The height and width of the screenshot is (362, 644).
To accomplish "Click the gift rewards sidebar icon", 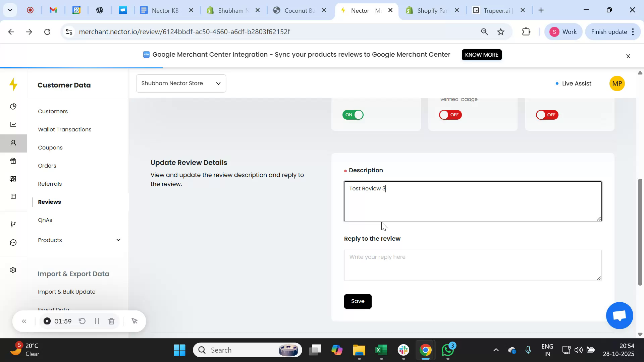I will click(x=13, y=161).
